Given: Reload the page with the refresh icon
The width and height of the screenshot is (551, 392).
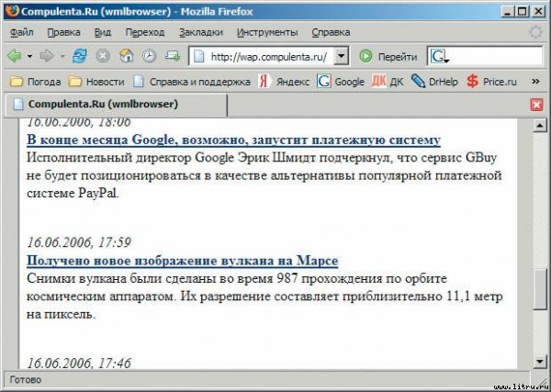Looking at the screenshot, I should tap(80, 56).
